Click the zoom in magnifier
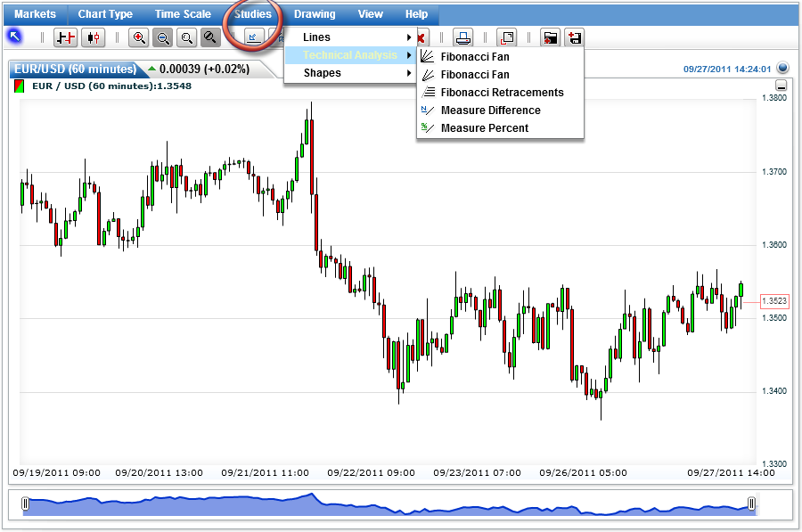Image resolution: width=802 pixels, height=532 pixels. (x=139, y=37)
